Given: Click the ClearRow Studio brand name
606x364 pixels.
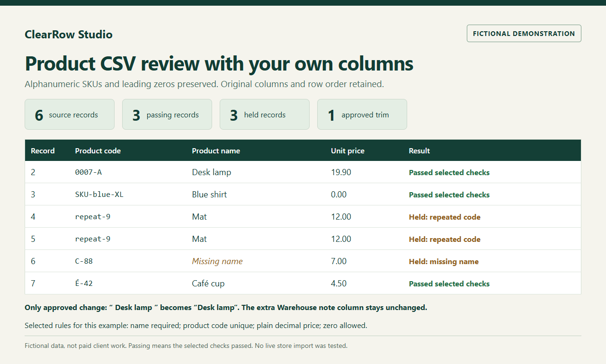Looking at the screenshot, I should coord(69,35).
